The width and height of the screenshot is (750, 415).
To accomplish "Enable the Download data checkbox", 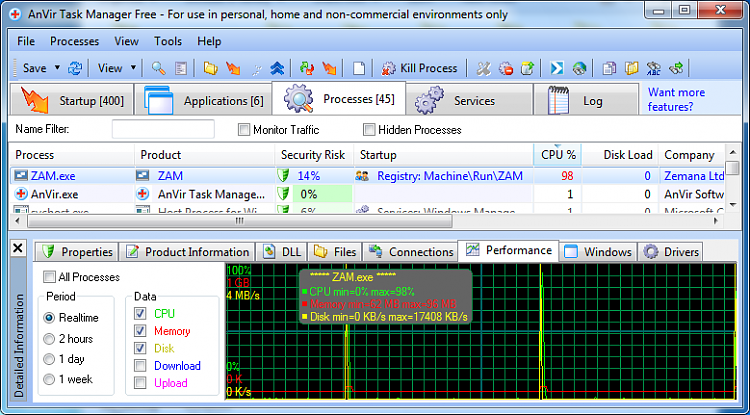I will tap(140, 366).
